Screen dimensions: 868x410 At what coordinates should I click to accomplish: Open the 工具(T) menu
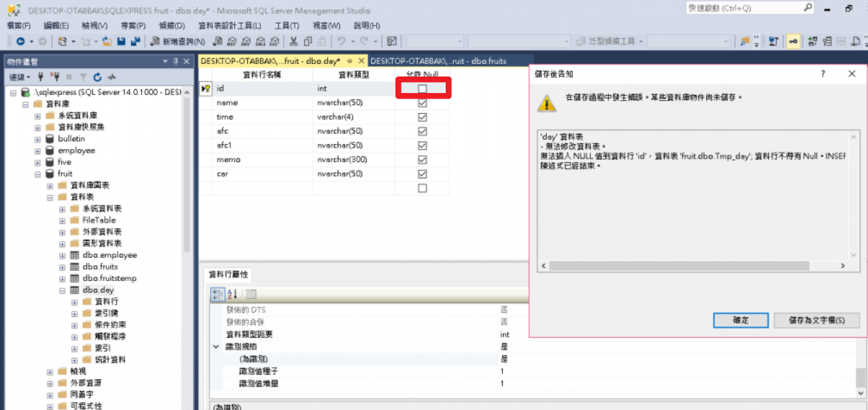click(287, 25)
